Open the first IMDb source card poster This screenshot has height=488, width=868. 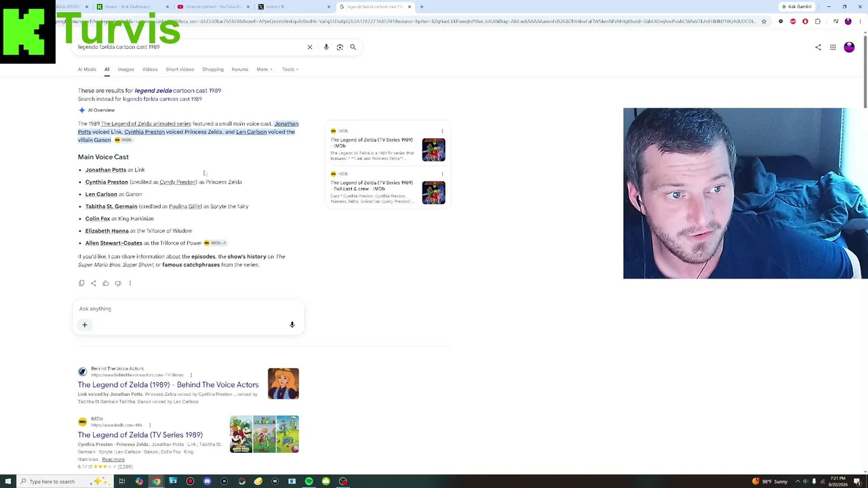click(434, 150)
